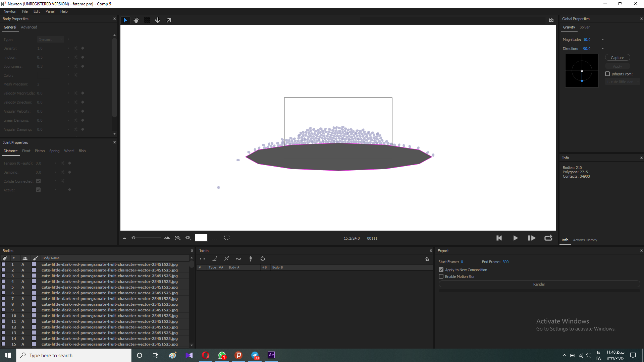The width and height of the screenshot is (644, 362).
Task: Expand the Blob joint type option
Action: point(82,151)
